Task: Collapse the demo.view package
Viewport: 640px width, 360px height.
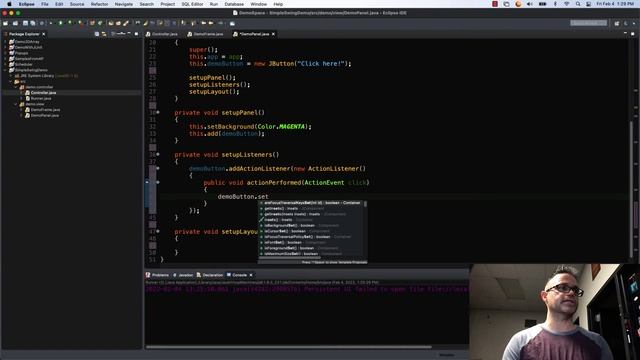Action: coord(16,104)
